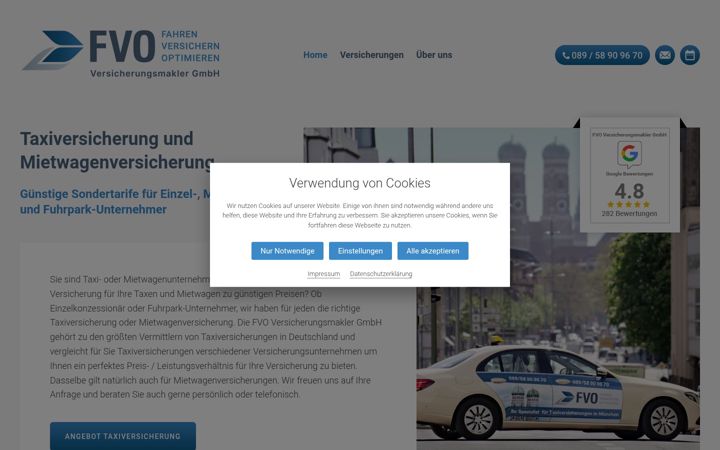The width and height of the screenshot is (720, 450).
Task: Click the Angebot Taxiversicherung button
Action: (x=123, y=436)
